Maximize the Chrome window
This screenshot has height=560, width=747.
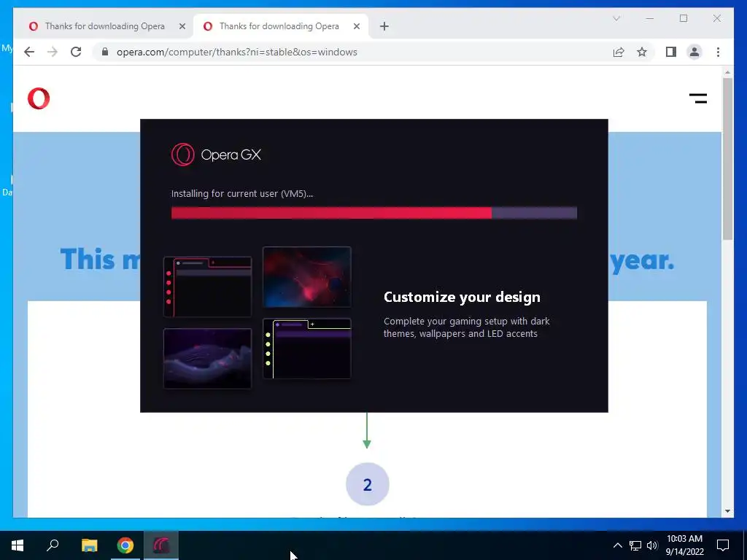[x=684, y=18]
